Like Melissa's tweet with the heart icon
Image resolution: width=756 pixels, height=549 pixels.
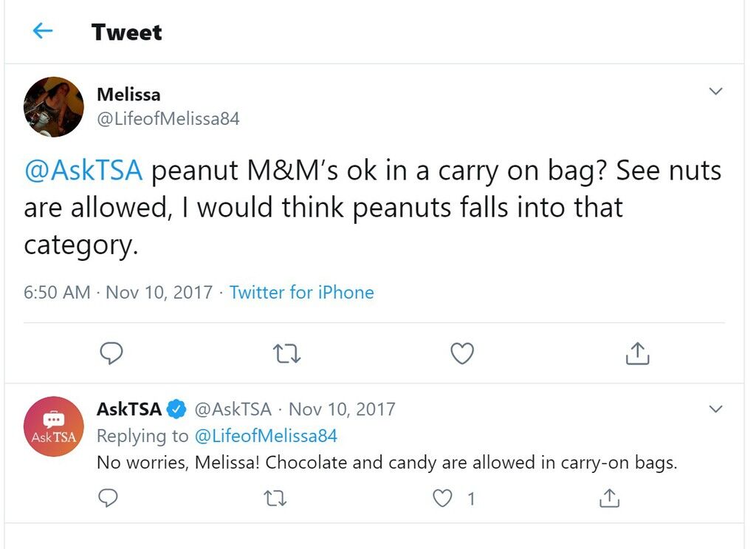462,354
